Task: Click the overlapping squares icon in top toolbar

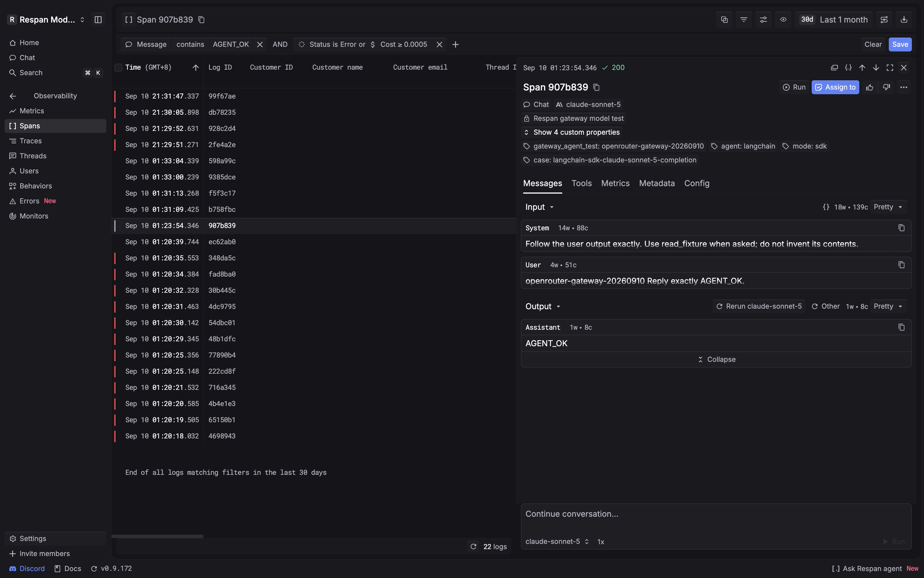Action: [x=724, y=19]
